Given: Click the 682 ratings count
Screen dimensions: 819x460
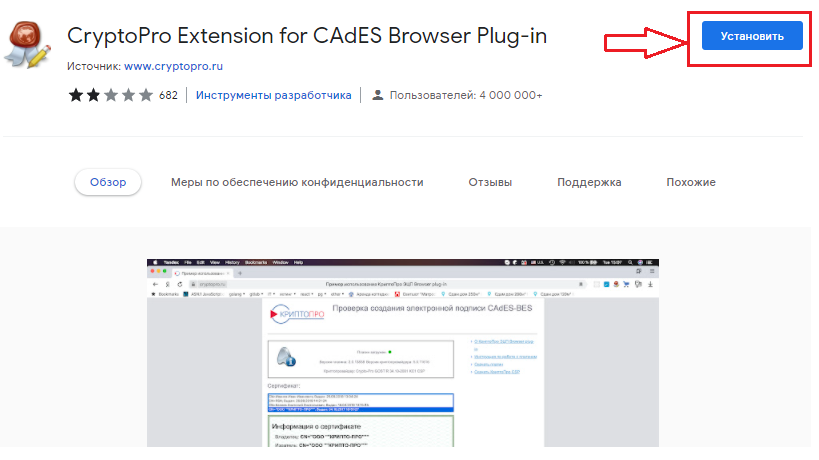Looking at the screenshot, I should 168,95.
